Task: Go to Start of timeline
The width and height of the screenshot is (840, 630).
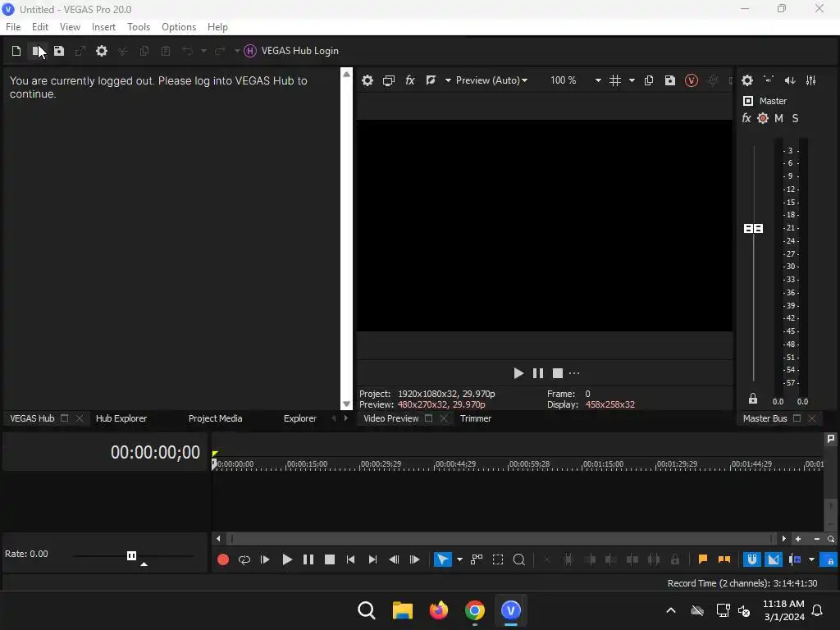Action: pyautogui.click(x=351, y=559)
